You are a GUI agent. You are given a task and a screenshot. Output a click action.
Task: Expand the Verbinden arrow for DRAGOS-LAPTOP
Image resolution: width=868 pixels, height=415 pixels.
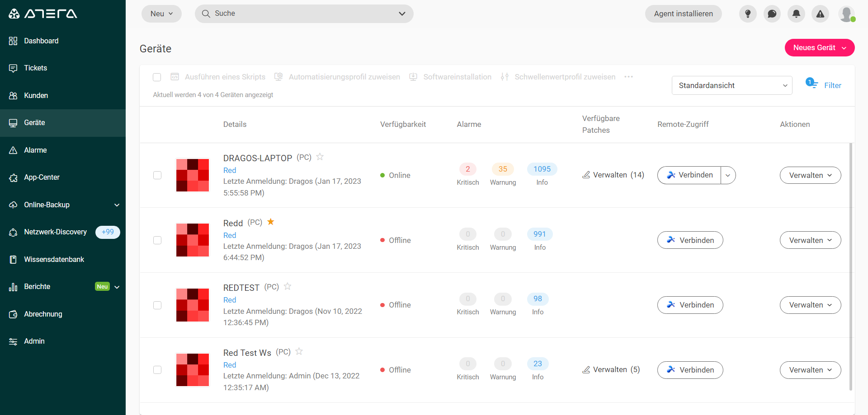click(728, 175)
